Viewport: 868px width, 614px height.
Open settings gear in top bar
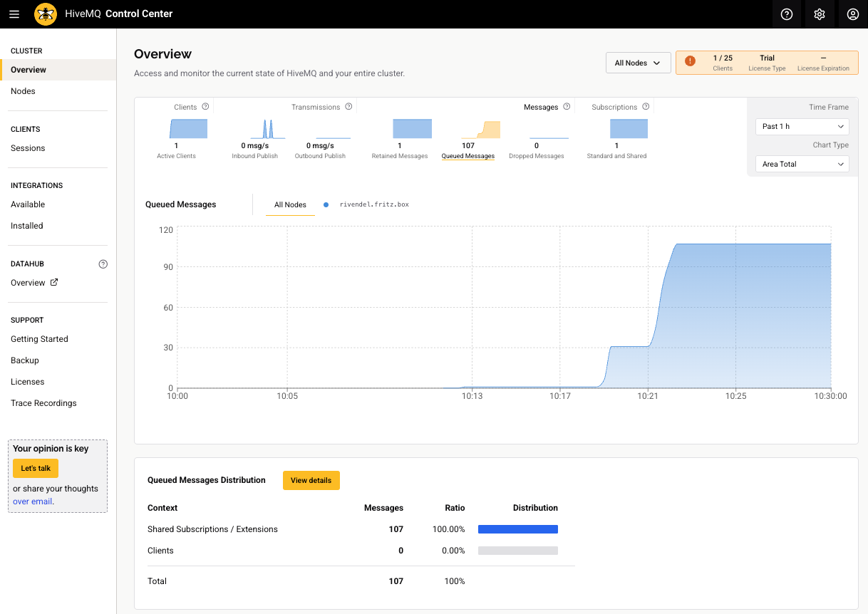click(820, 14)
